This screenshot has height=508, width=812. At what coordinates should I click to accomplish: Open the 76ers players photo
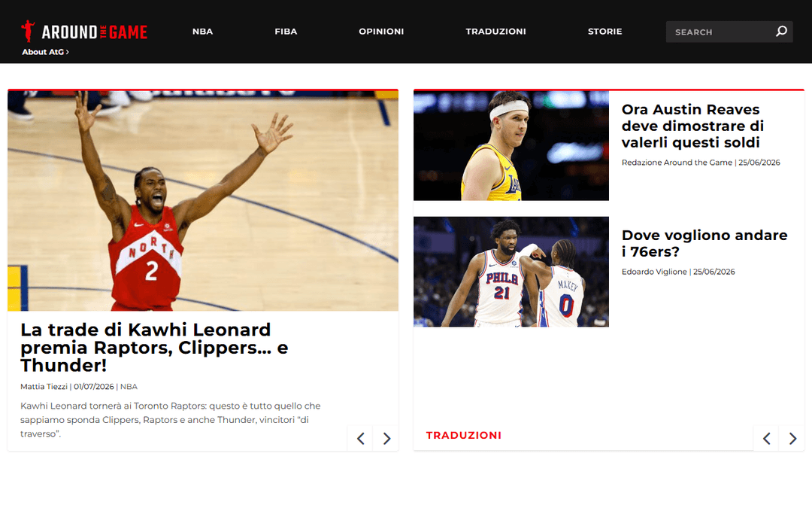pos(511,272)
